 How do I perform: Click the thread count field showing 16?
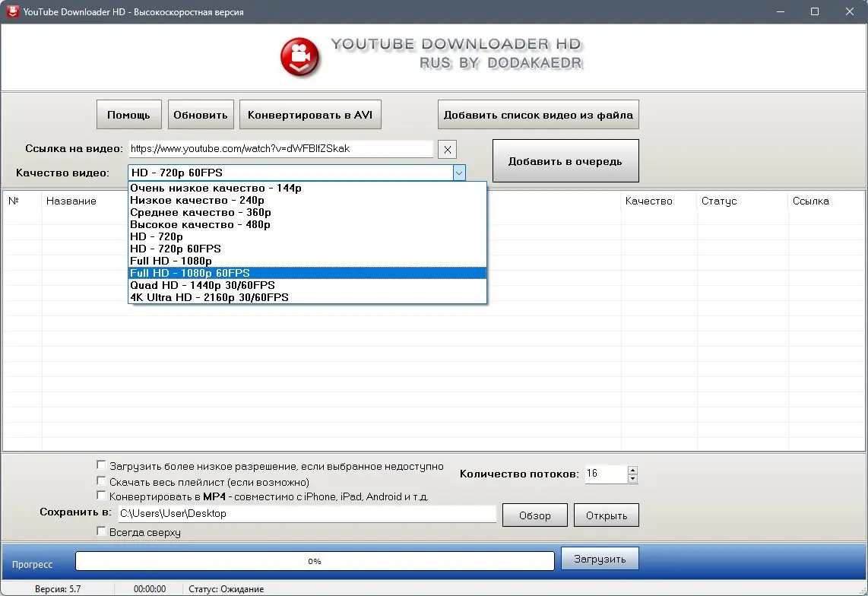point(607,474)
